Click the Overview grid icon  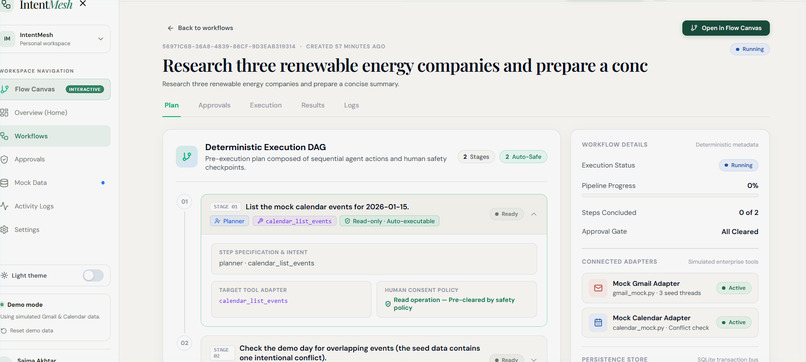click(x=4, y=113)
